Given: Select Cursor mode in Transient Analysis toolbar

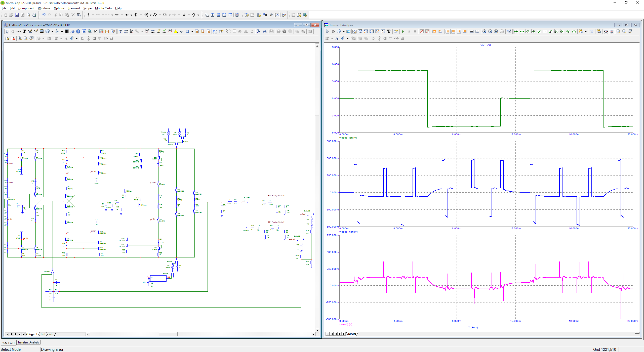Looking at the screenshot, I should [360, 31].
